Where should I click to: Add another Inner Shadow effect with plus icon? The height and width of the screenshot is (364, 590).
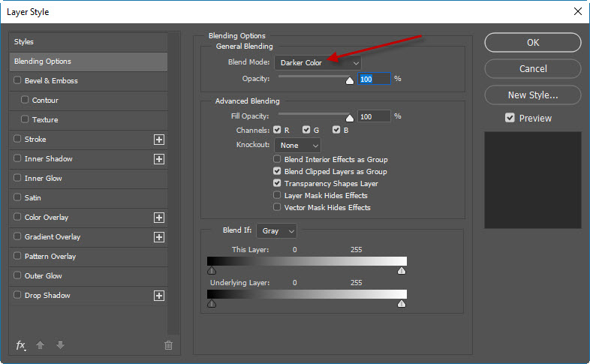158,159
